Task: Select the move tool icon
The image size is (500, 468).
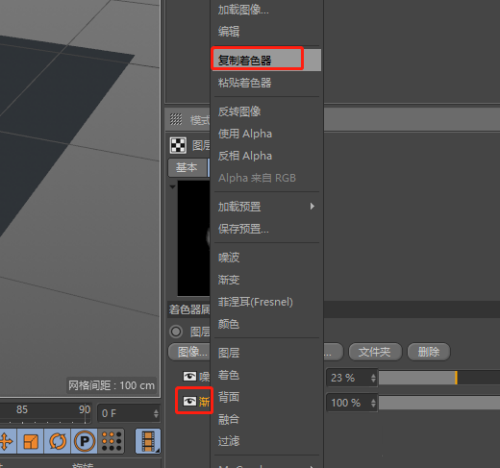Action: (x=5, y=441)
